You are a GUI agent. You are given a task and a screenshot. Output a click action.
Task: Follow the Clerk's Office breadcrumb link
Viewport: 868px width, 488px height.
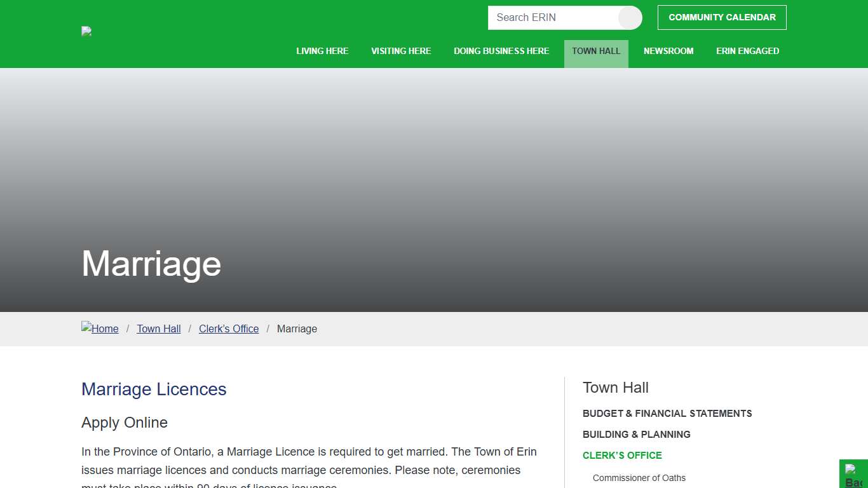point(229,329)
